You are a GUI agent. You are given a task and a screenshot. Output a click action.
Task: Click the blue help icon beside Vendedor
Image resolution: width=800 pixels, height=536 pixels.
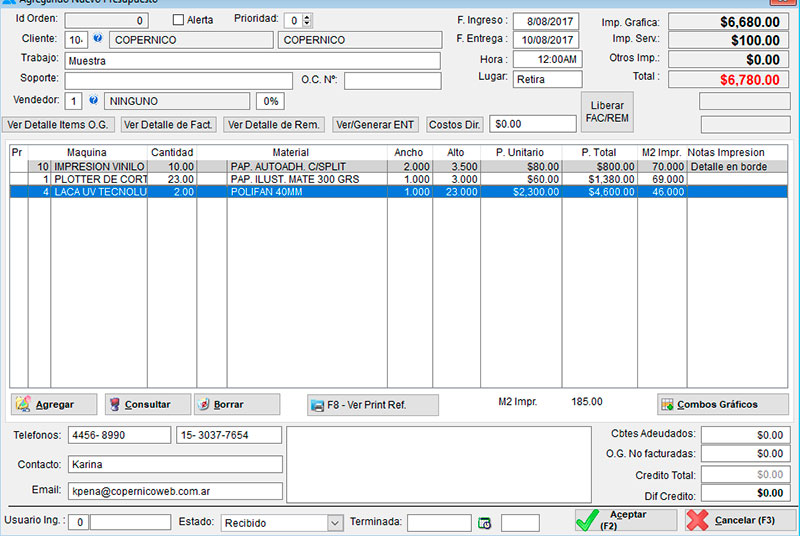[93, 101]
